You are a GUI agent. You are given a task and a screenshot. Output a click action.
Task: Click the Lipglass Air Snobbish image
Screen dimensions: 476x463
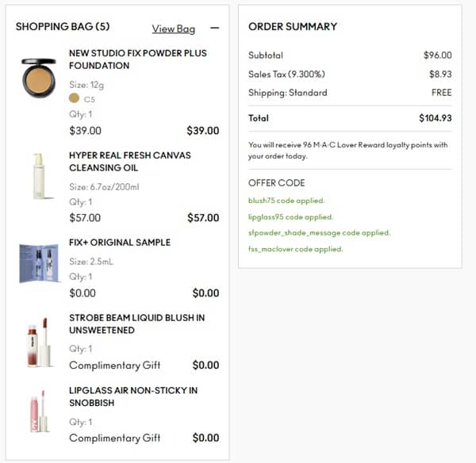[x=39, y=411]
